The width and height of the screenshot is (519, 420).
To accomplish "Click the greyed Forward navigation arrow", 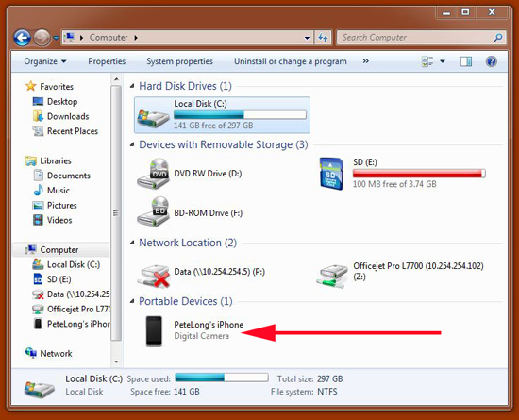I will [42, 38].
